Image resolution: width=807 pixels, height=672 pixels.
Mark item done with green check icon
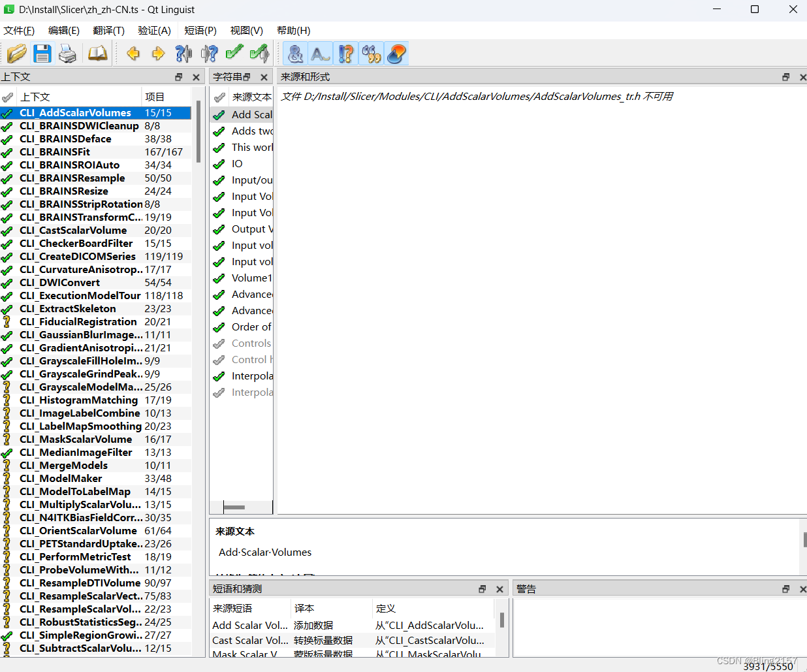(234, 52)
